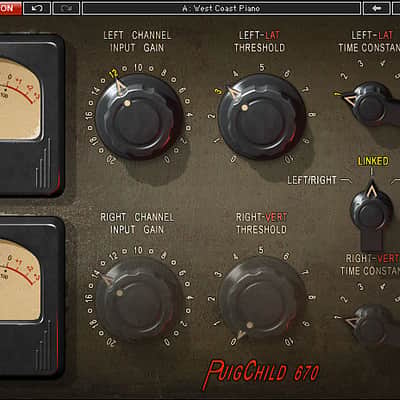Click the RIGHT CHANNEL INPUT GAIN label
The image size is (400, 400).
(x=137, y=223)
